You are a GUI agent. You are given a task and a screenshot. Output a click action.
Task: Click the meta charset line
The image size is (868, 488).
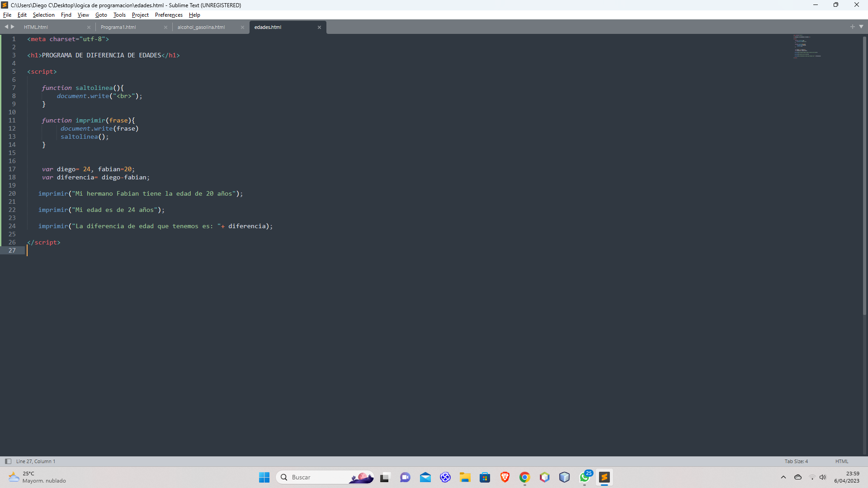(x=68, y=39)
